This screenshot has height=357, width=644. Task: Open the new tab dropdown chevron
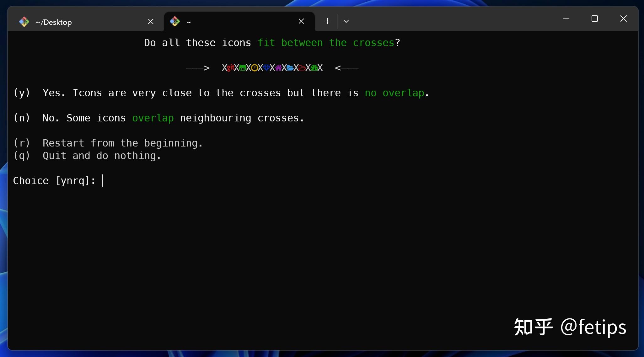pos(346,22)
